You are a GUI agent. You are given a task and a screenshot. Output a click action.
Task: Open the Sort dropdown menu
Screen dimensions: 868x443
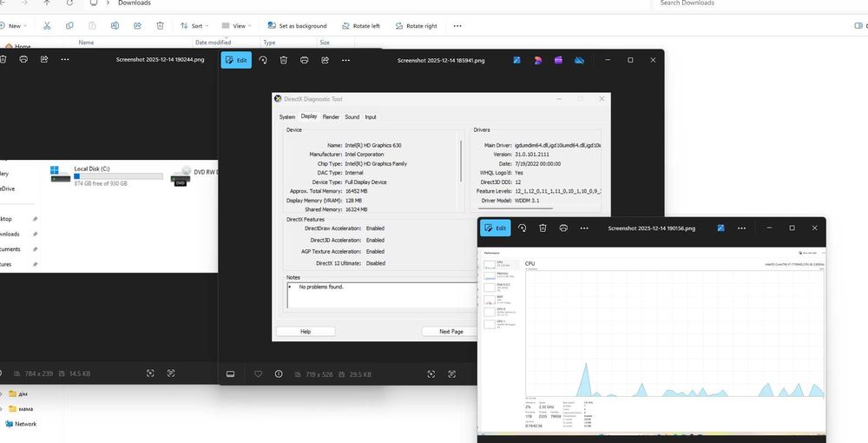pyautogui.click(x=194, y=25)
